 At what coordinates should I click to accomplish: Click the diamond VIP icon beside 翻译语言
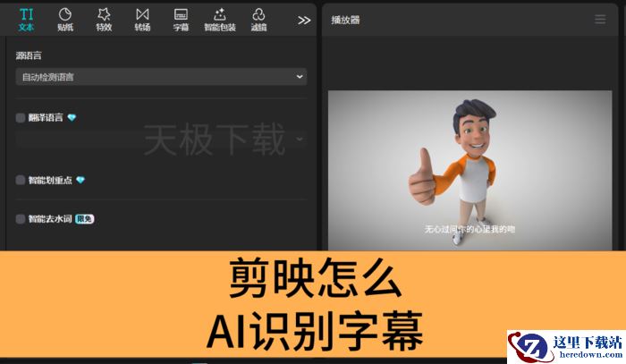[x=72, y=118]
